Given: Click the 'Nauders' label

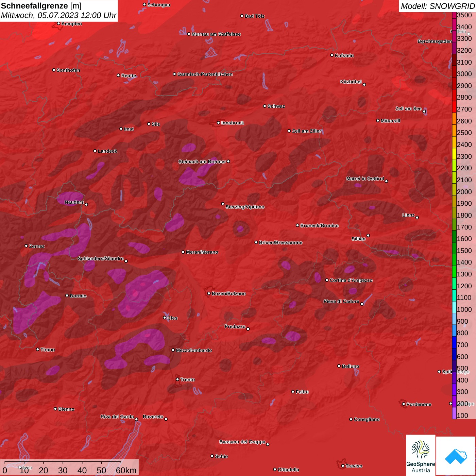Looking at the screenshot, I should [x=74, y=202].
